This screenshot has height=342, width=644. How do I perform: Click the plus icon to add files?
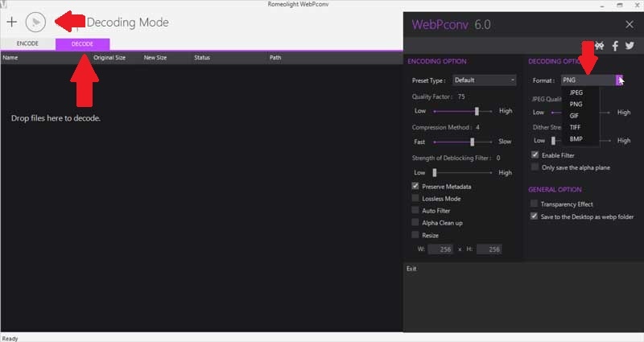pos(12,22)
